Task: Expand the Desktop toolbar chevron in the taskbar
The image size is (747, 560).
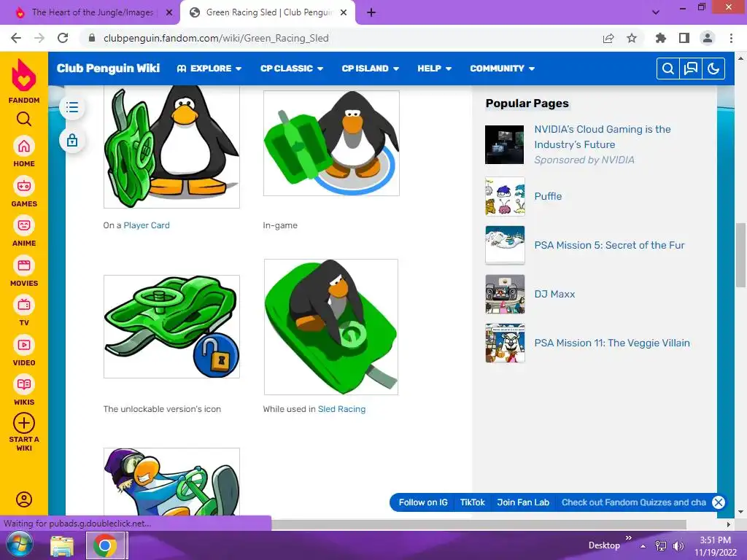Action: click(x=628, y=538)
